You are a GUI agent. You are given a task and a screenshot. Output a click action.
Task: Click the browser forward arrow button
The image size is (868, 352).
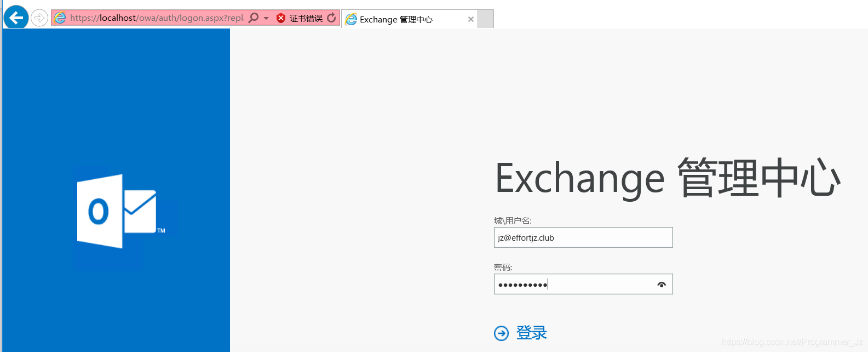pyautogui.click(x=39, y=18)
